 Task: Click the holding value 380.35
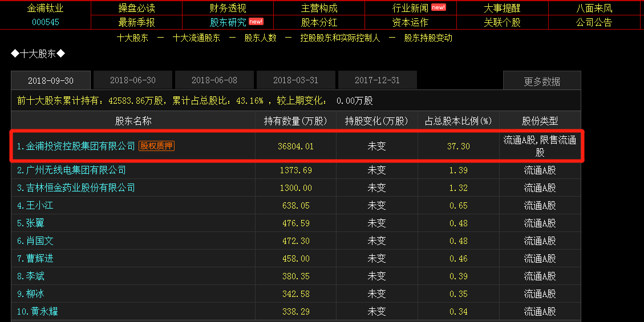click(295, 276)
